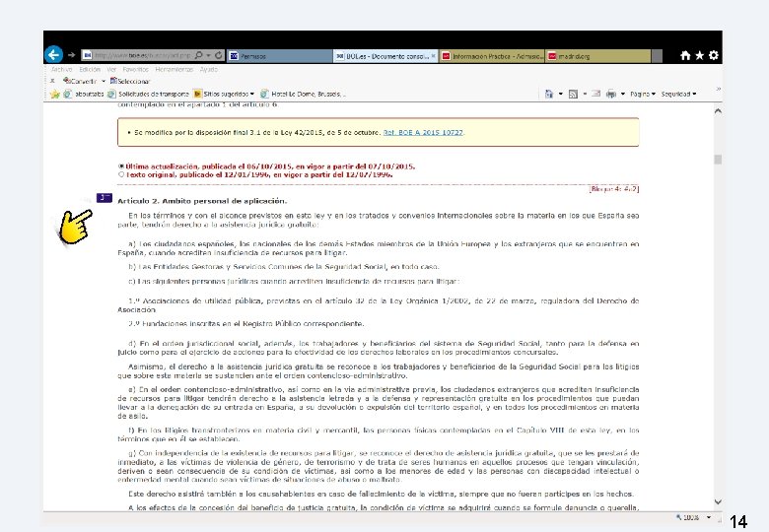Refresh the page with reload icon

click(219, 55)
